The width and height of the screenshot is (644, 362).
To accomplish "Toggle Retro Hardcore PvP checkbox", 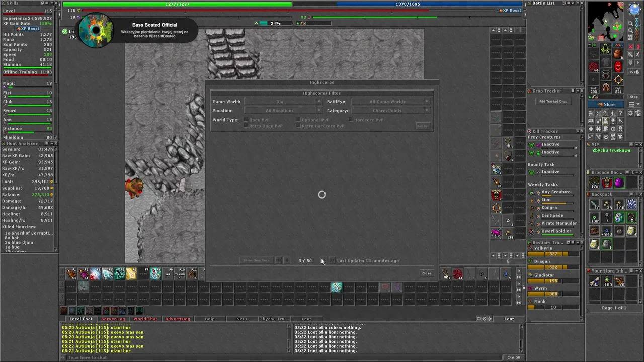I will 298,126.
